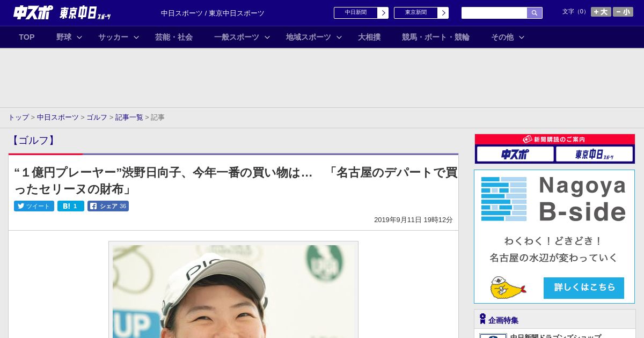
Task: Open the 大相撲 menu item
Action: point(369,37)
